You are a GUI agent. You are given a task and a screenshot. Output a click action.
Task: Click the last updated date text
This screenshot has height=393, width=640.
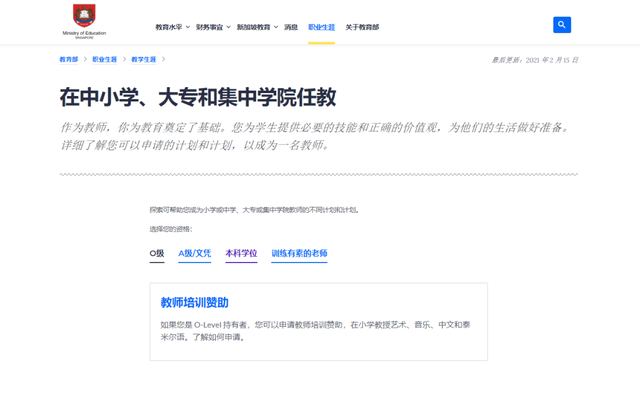point(535,60)
